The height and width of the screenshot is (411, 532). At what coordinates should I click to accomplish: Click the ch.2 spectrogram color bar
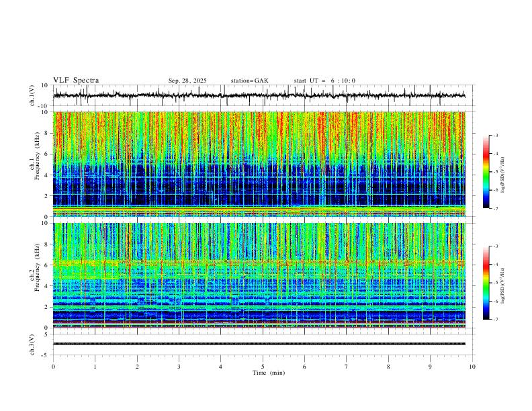coord(486,283)
